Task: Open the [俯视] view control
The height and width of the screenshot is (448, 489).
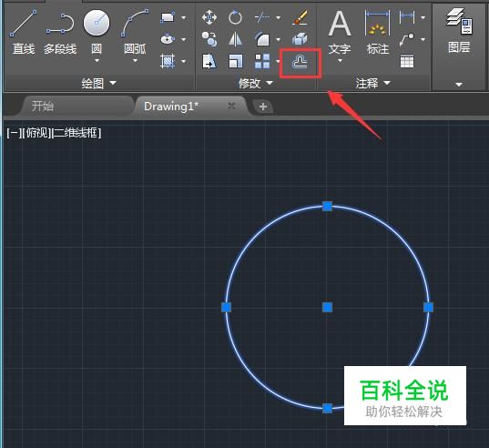Action: pyautogui.click(x=36, y=133)
